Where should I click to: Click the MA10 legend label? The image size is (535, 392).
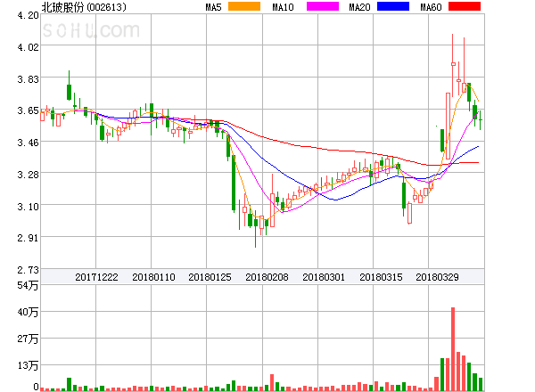(x=283, y=7)
